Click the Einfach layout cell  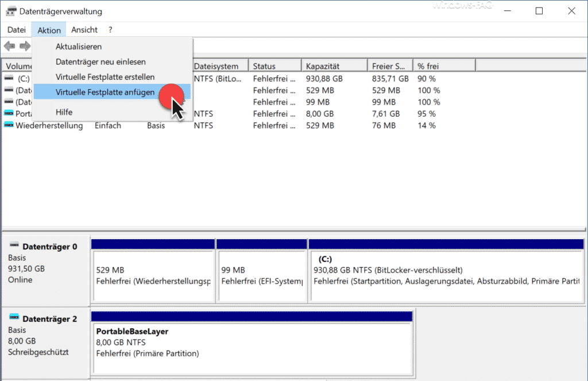coord(107,125)
